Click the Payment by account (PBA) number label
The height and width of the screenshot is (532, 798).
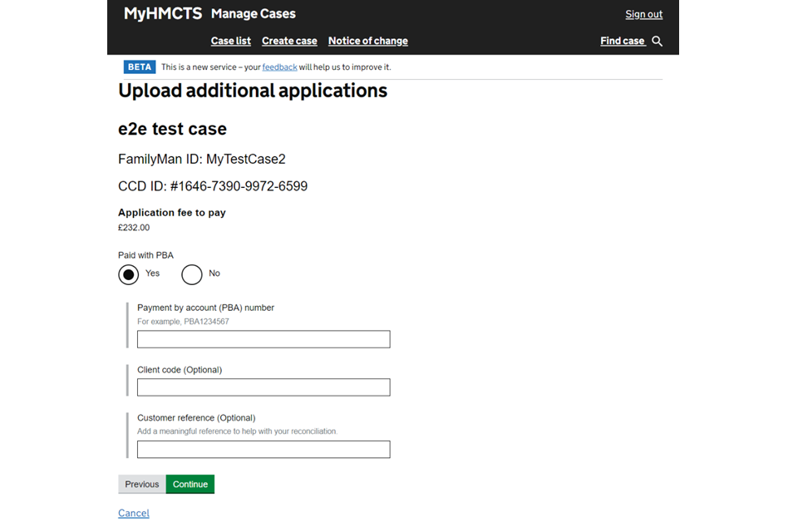coord(205,308)
